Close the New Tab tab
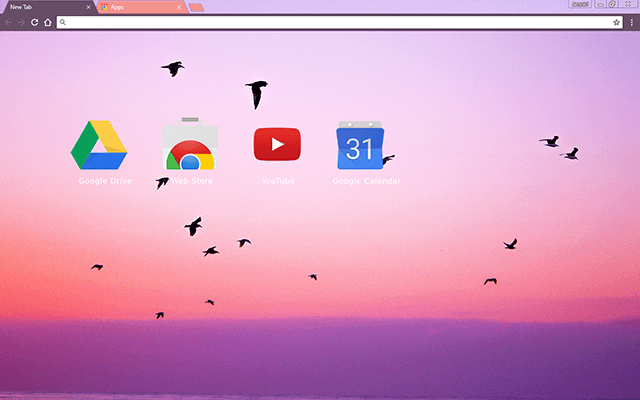 tap(89, 7)
